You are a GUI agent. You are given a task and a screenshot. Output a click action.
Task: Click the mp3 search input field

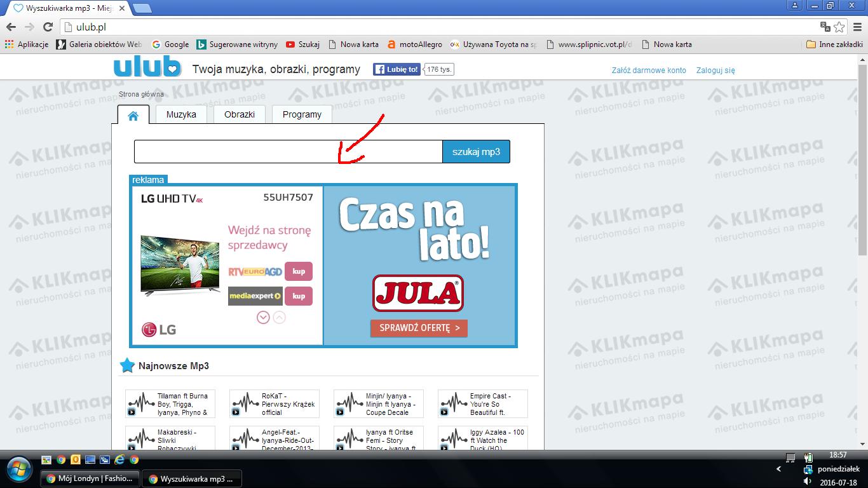[x=288, y=152]
